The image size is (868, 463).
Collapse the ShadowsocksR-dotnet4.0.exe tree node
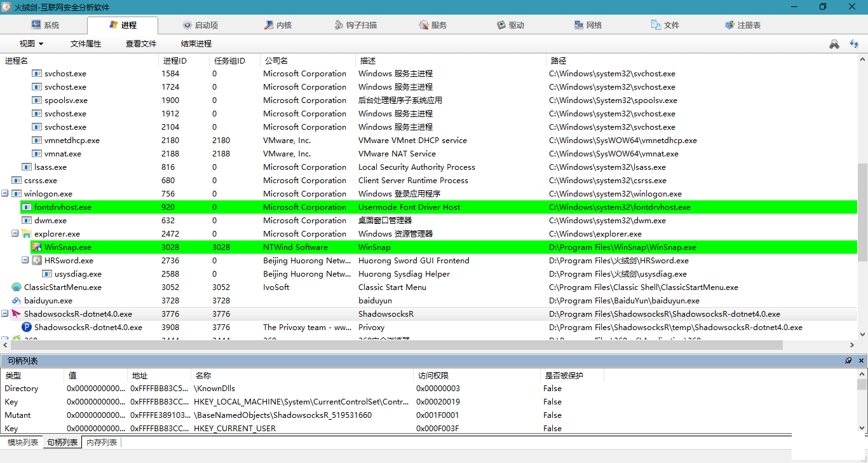5,314
